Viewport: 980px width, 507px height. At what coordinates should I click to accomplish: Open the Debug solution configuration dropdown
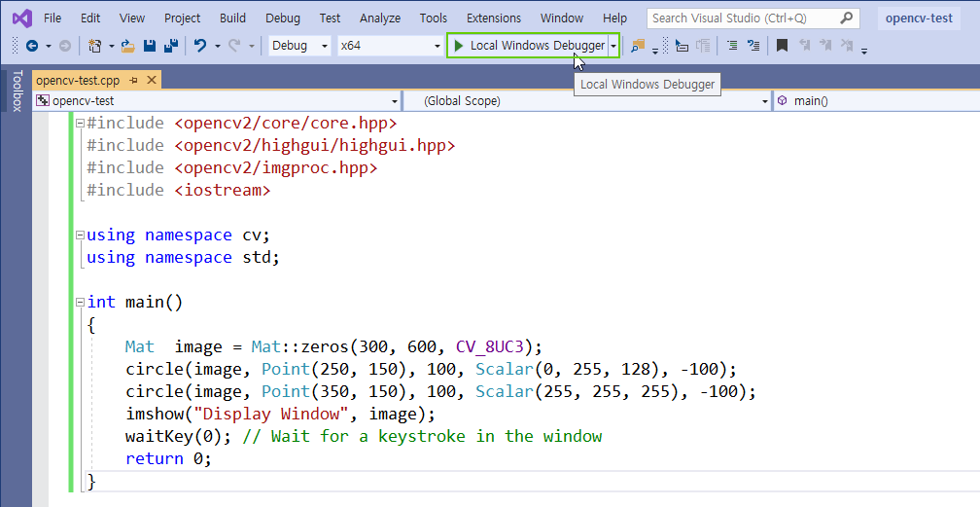click(299, 46)
